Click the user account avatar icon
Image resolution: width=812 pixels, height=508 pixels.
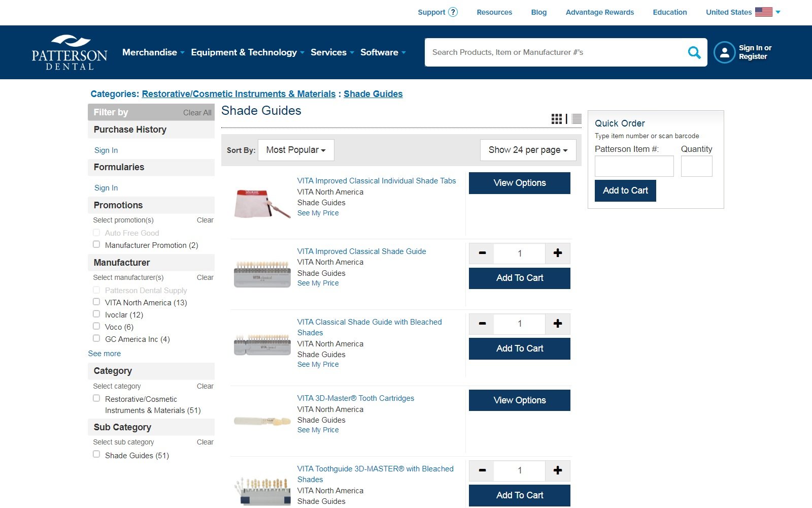(724, 52)
